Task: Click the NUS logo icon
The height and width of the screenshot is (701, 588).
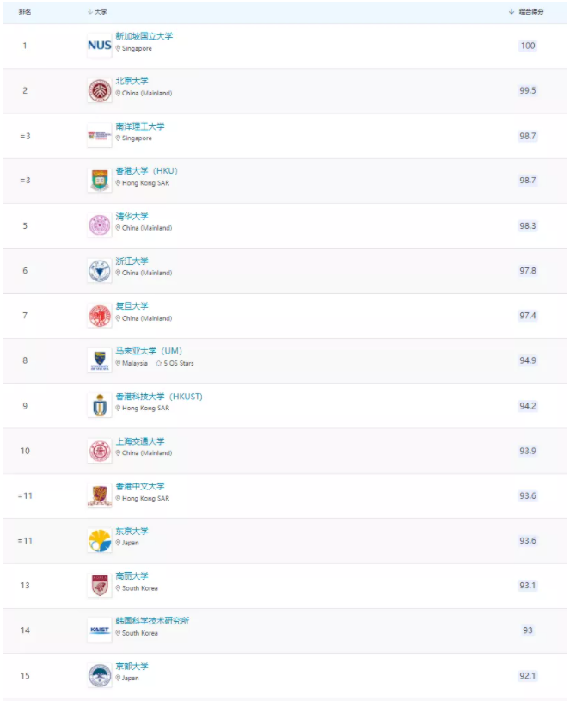Action: pos(99,46)
